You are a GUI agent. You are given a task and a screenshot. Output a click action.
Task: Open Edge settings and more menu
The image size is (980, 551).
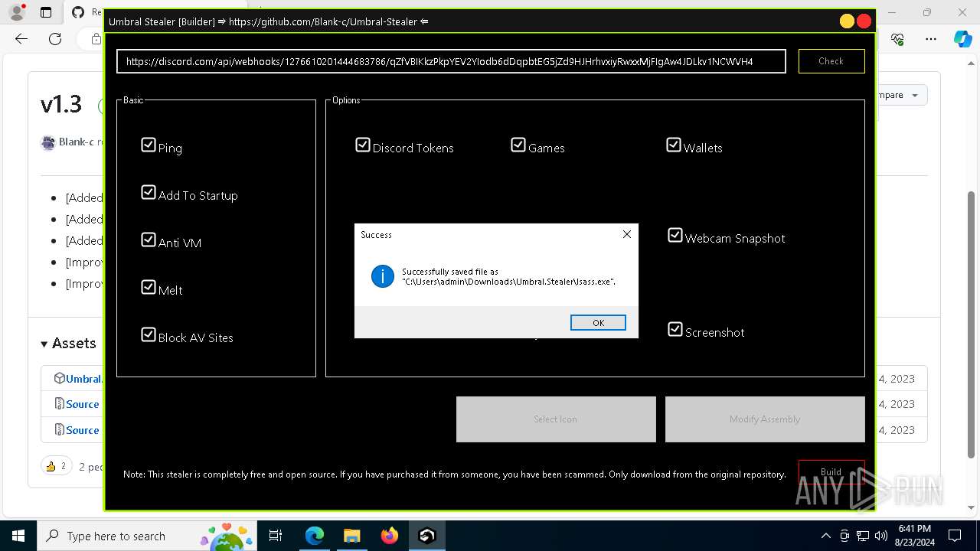[931, 39]
